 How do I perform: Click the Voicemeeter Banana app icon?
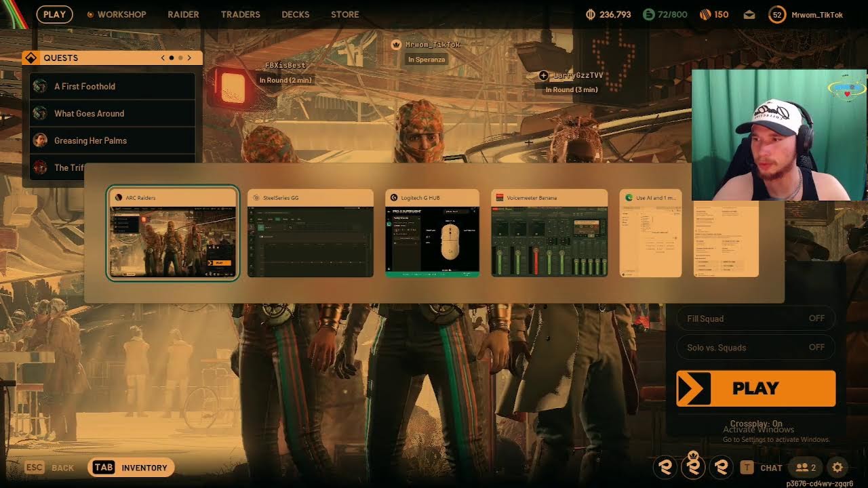coord(500,198)
